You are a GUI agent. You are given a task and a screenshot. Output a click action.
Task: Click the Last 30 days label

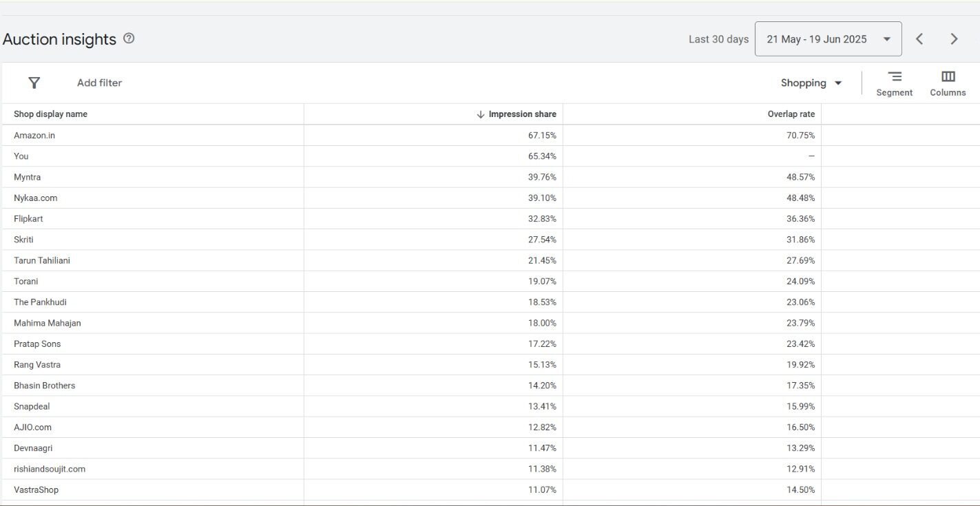click(x=718, y=39)
